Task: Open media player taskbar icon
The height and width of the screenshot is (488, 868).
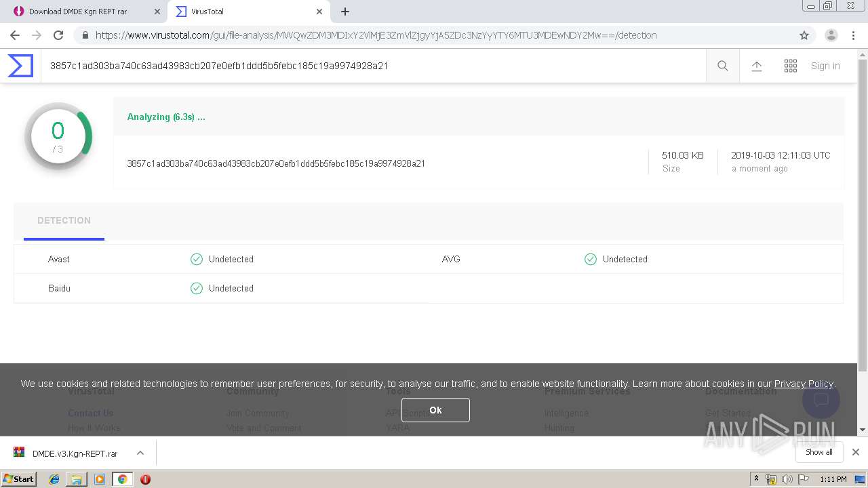Action: 100,479
